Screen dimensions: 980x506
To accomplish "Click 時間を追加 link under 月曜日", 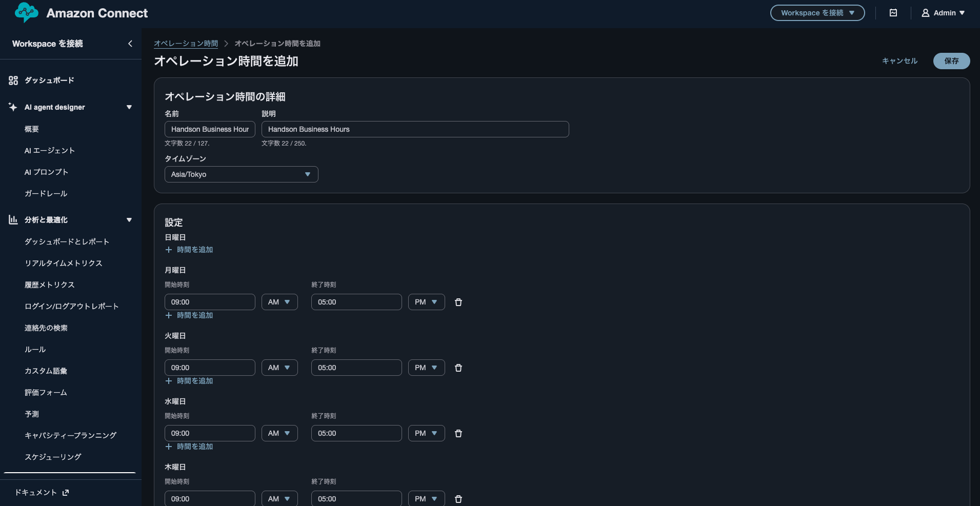I will (x=195, y=315).
